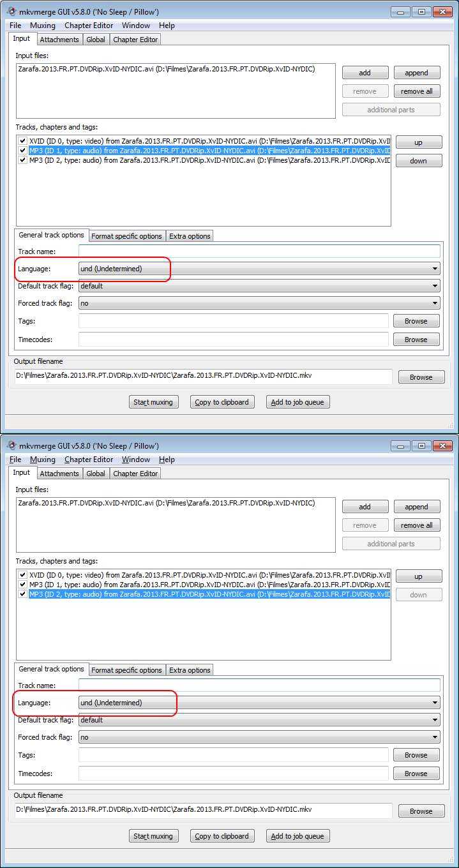Click Add to job queue in top window
This screenshot has width=459, height=868.
pyautogui.click(x=297, y=402)
